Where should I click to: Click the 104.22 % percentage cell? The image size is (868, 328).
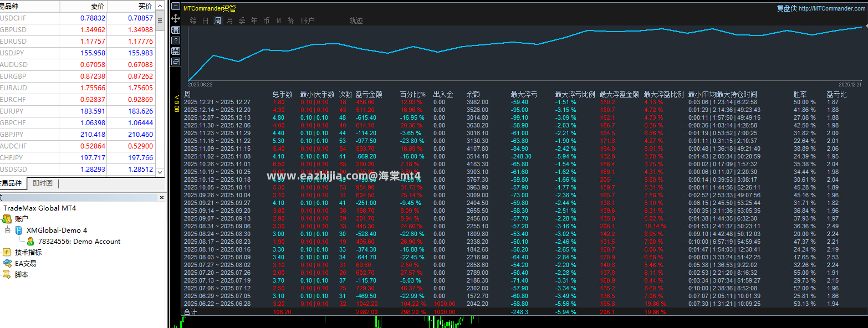pyautogui.click(x=412, y=304)
